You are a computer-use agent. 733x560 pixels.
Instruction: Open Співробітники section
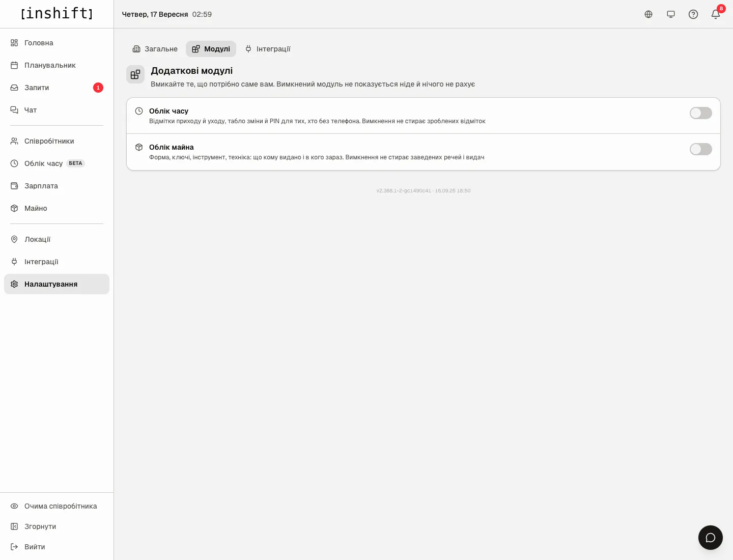(x=57, y=141)
